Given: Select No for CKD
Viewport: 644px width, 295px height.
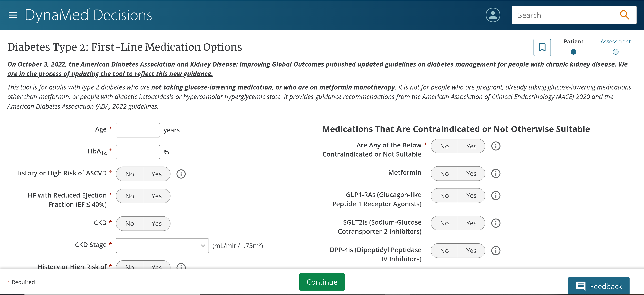Looking at the screenshot, I should 130,223.
